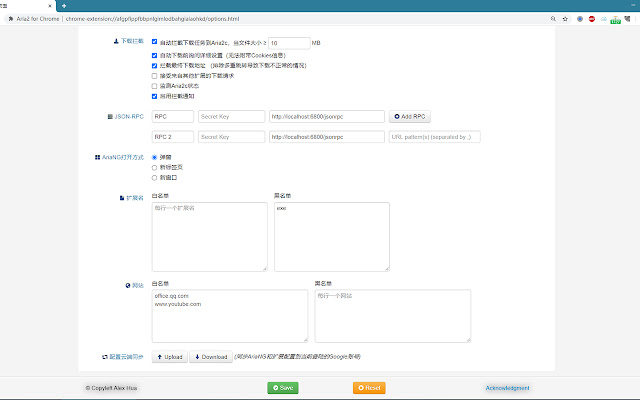Click the orange Reset button
640x400 pixels.
pyautogui.click(x=369, y=388)
